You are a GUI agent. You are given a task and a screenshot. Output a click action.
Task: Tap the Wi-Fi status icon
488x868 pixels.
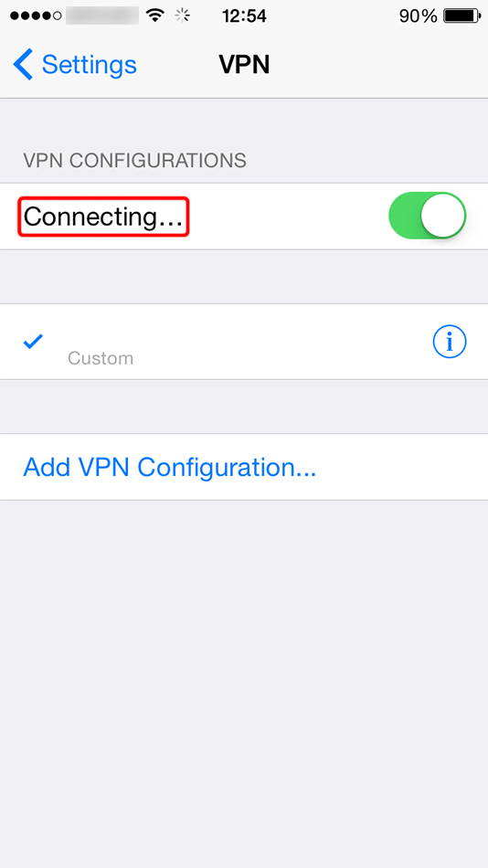pos(155,16)
